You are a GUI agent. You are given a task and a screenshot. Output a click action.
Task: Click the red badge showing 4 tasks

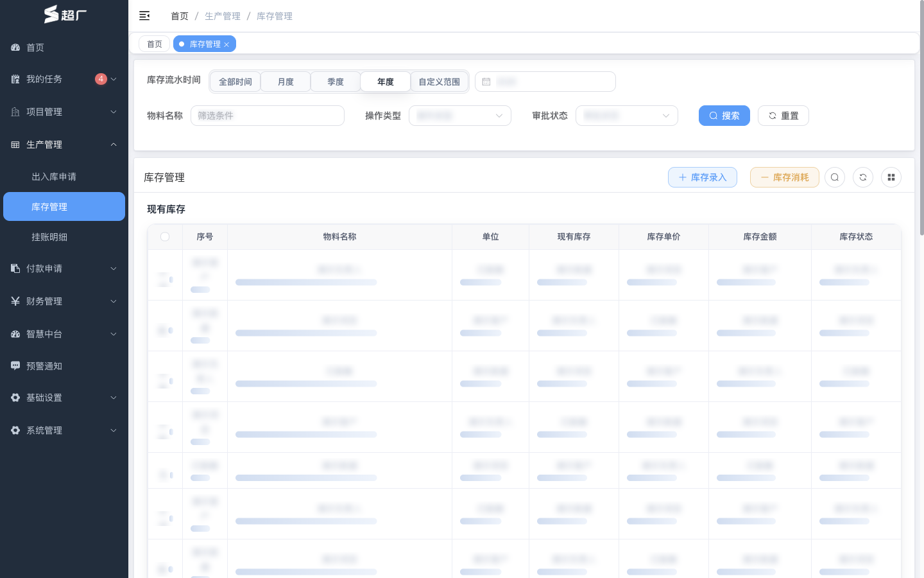pyautogui.click(x=101, y=79)
